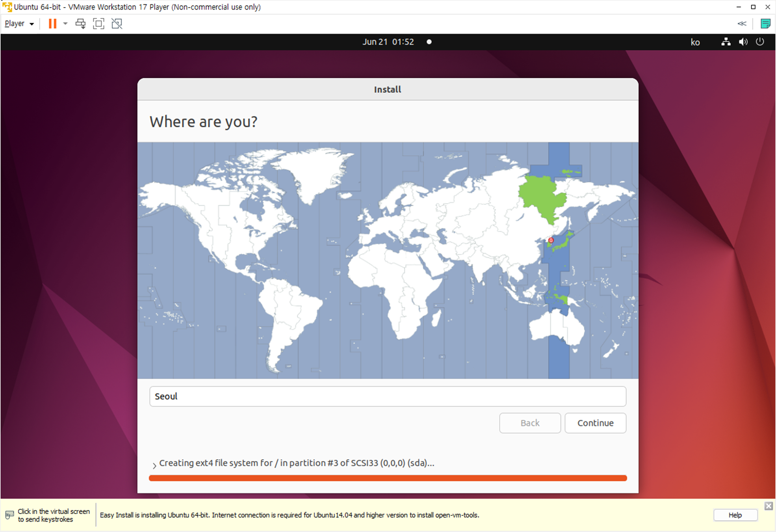
Task: Click the VMware Workstation app icon in title bar
Action: tap(7, 7)
